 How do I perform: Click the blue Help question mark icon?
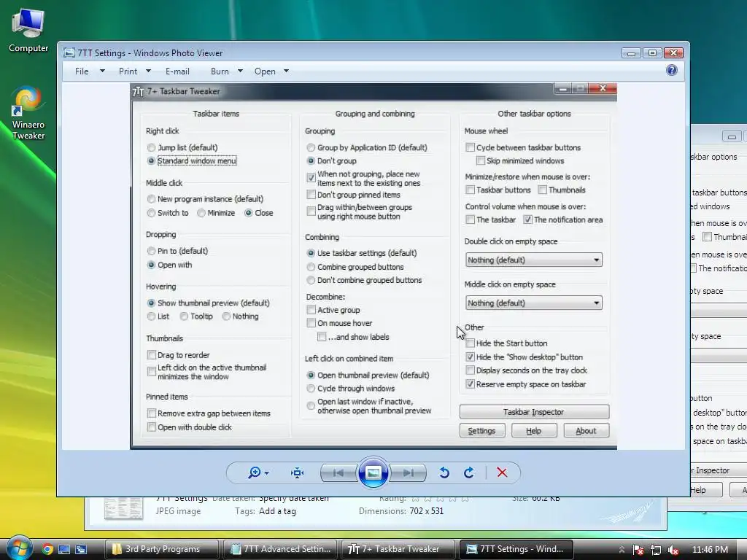672,71
